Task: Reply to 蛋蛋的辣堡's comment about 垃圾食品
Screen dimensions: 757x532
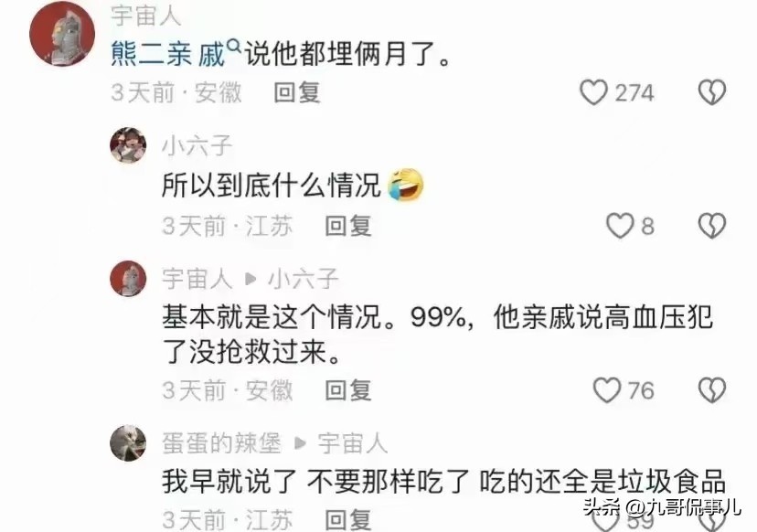Action: tap(348, 520)
